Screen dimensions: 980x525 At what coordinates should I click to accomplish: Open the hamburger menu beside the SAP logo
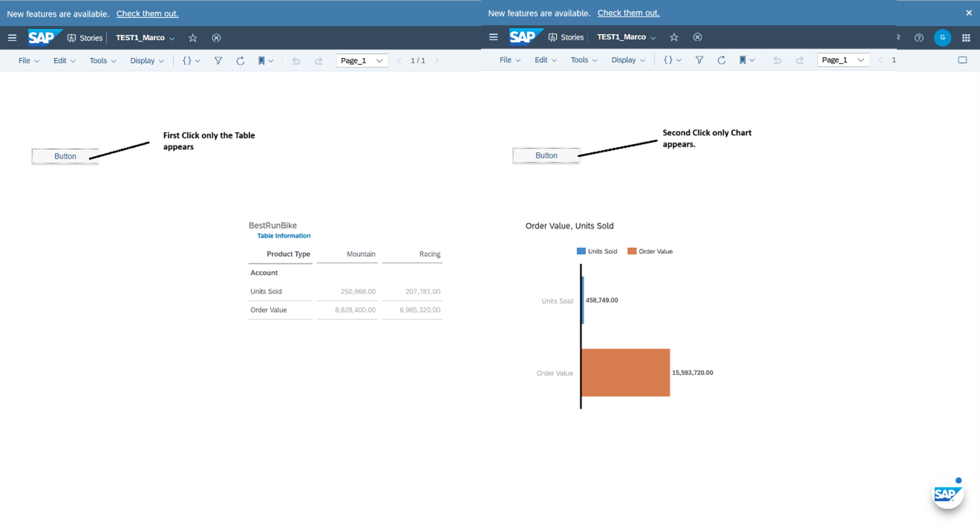[x=12, y=37]
